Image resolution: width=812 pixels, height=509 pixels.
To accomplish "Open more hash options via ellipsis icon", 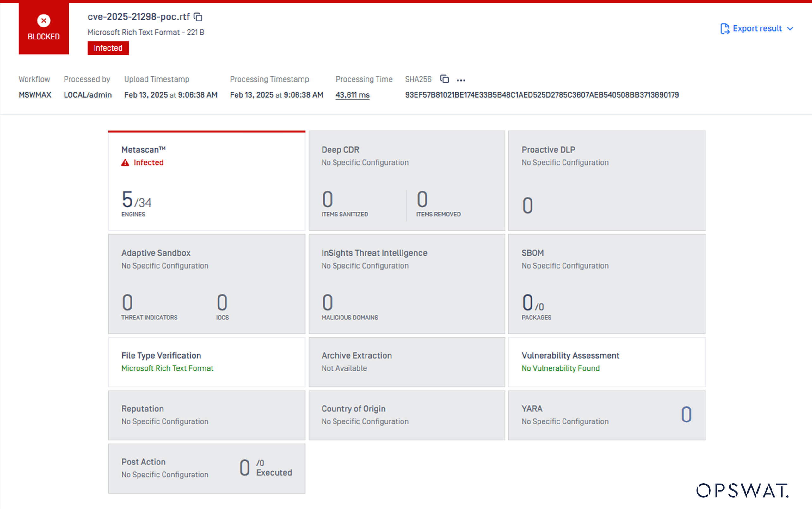I will tap(461, 80).
